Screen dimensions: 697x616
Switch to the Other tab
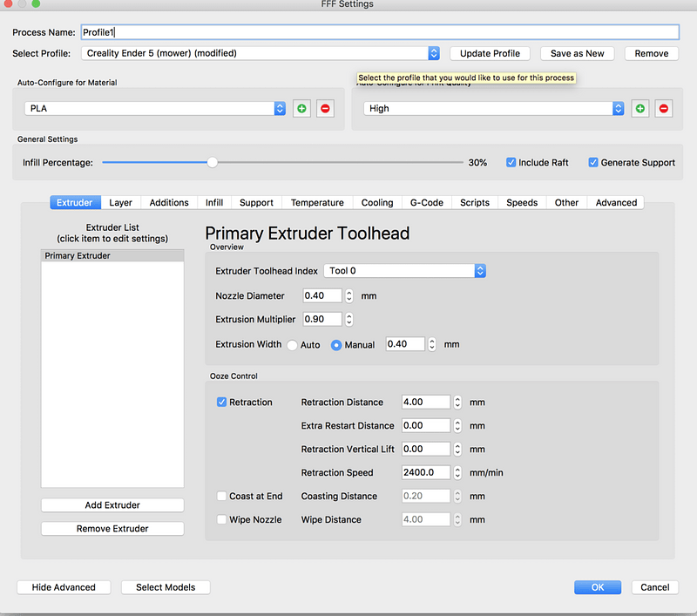[566, 202]
